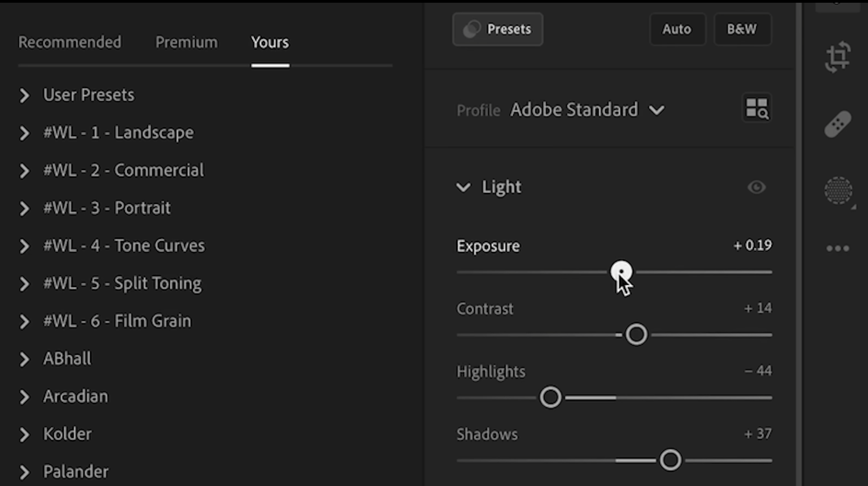Open the Masking tool circle icon
Image resolution: width=868 pixels, height=486 pixels.
(838, 191)
